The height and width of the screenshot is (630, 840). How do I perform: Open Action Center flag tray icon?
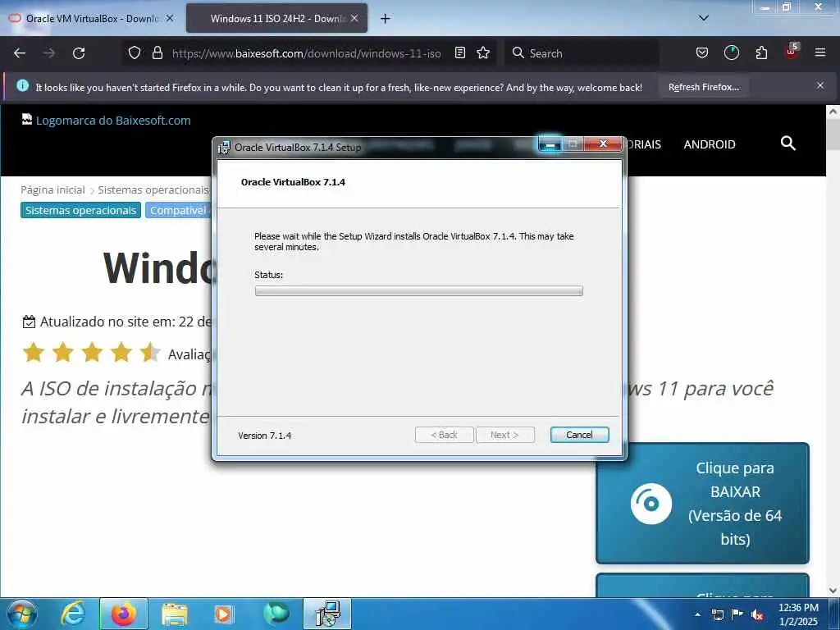coord(737,614)
